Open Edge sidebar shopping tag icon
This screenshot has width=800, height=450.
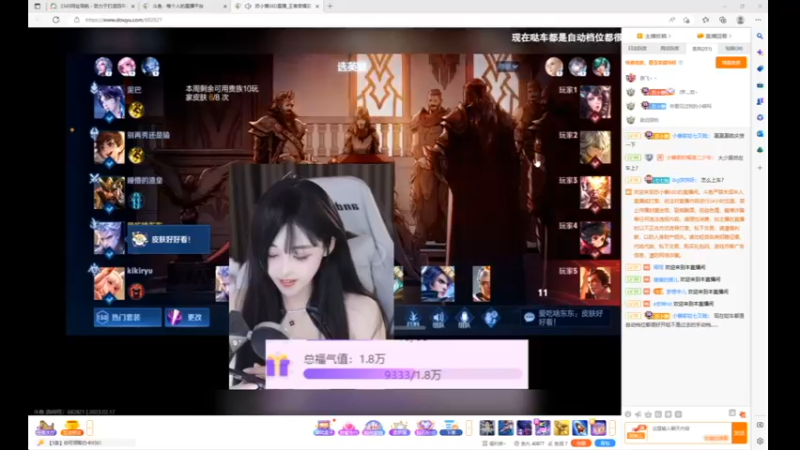coord(760,68)
